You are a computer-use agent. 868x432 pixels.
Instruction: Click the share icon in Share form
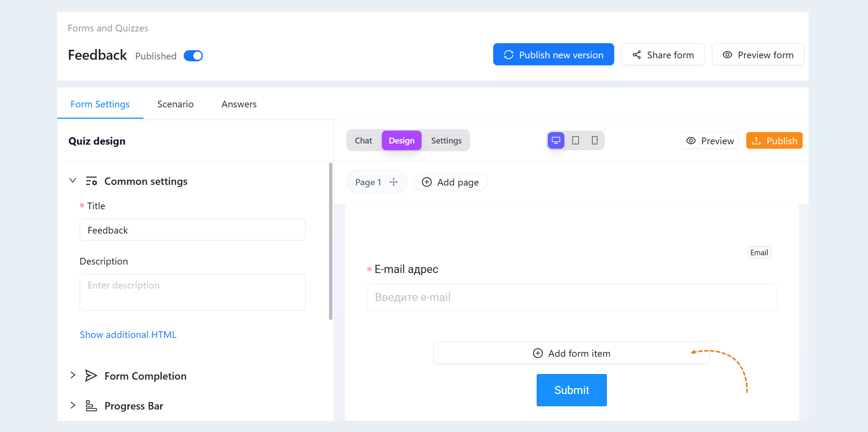pos(637,55)
